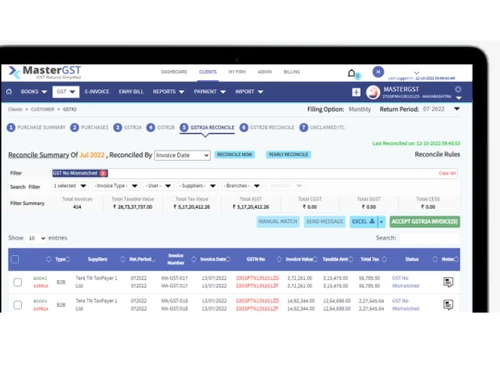Switch to Purchase Summary step tab

[36, 127]
